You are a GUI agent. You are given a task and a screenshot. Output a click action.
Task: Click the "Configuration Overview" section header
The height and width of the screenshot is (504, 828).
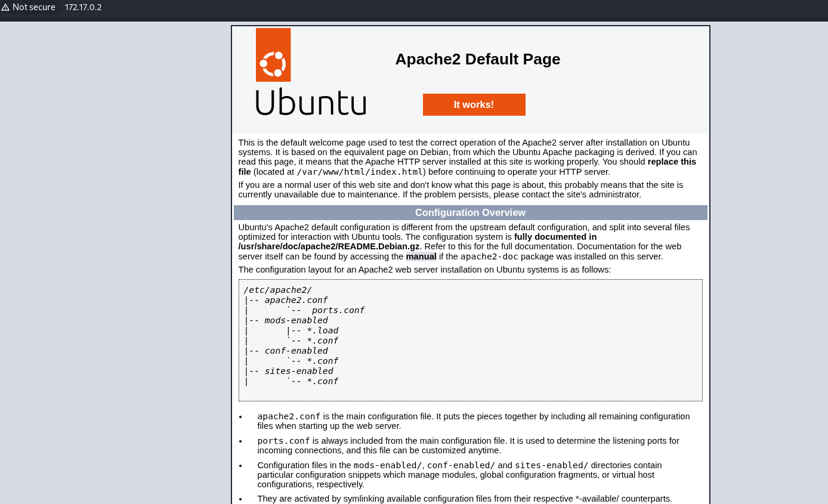[470, 213]
